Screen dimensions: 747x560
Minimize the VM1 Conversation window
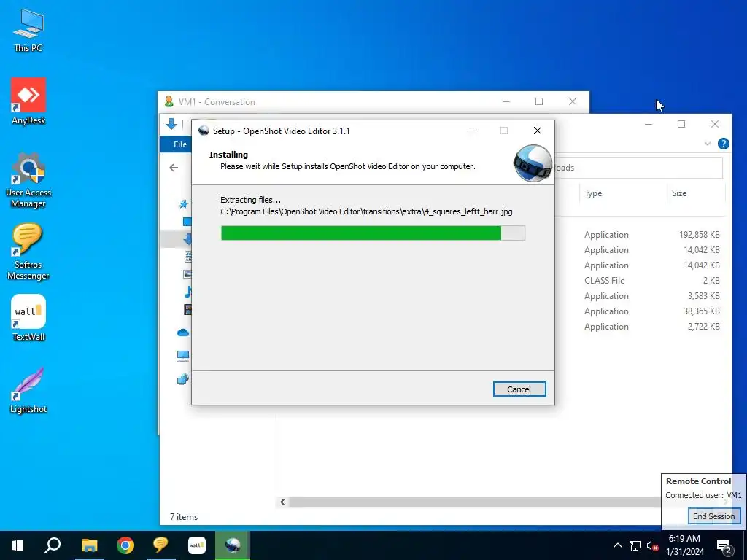pyautogui.click(x=506, y=101)
